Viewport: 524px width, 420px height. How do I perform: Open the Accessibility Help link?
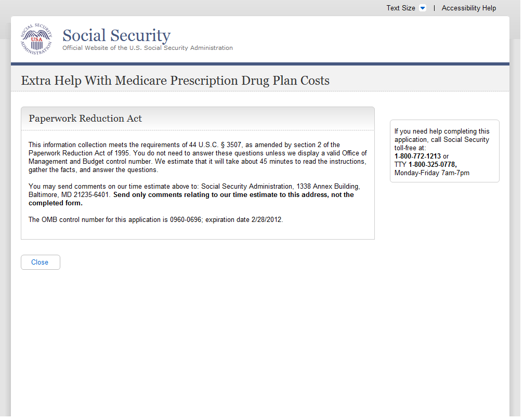click(x=468, y=8)
